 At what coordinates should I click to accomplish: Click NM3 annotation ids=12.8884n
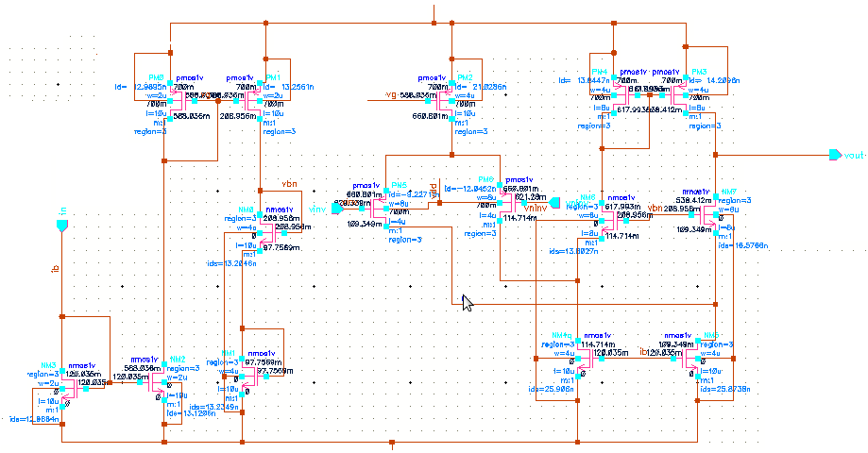click(34, 419)
